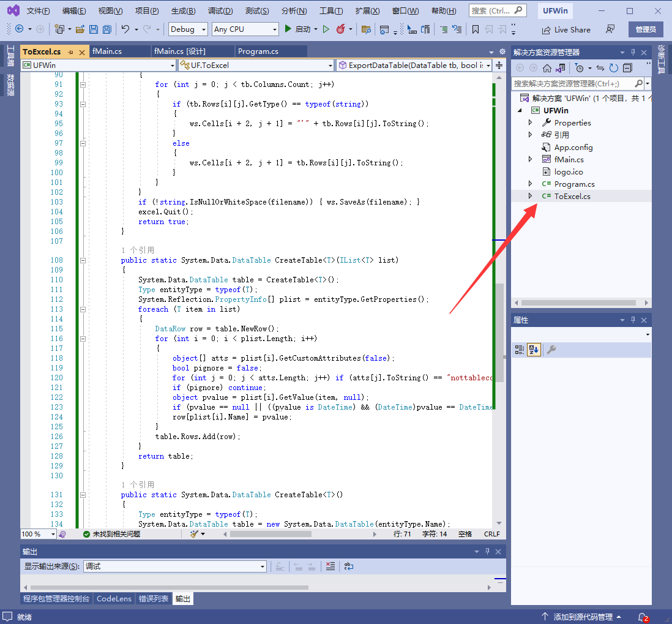Screen dimensions: 672x624
Task: Switch to the 错误列表 tab
Action: pos(154,599)
